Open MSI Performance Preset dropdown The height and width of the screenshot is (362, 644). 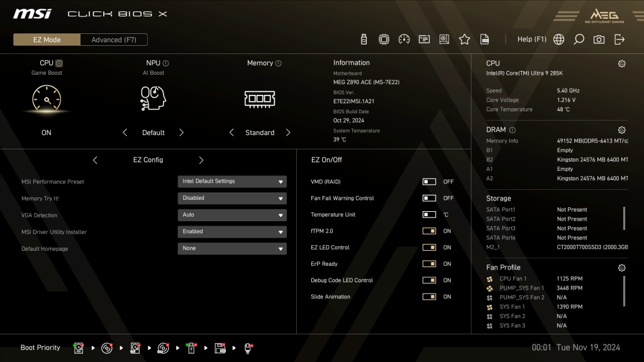tap(232, 182)
